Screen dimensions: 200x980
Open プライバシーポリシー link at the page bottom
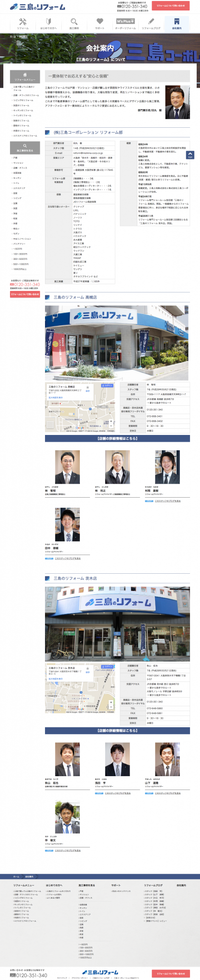click(x=79, y=978)
